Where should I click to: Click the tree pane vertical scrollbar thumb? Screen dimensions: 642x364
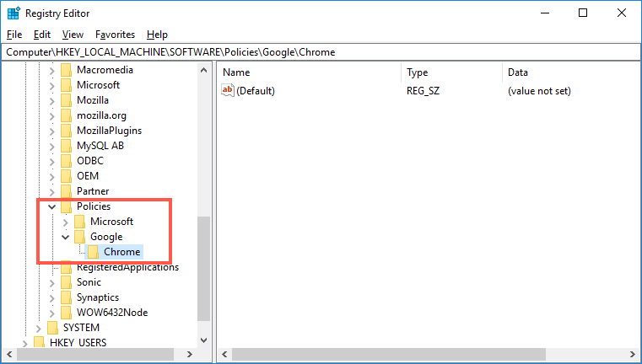tap(203, 270)
